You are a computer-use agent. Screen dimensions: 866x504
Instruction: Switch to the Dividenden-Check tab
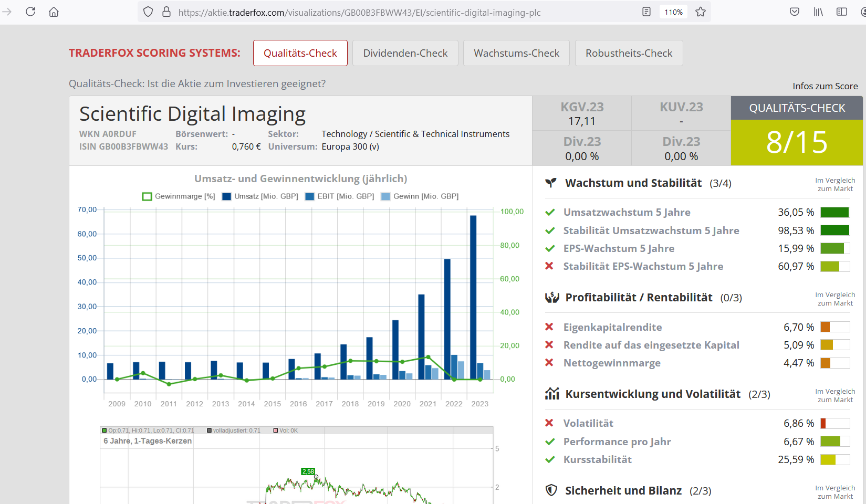[405, 53]
